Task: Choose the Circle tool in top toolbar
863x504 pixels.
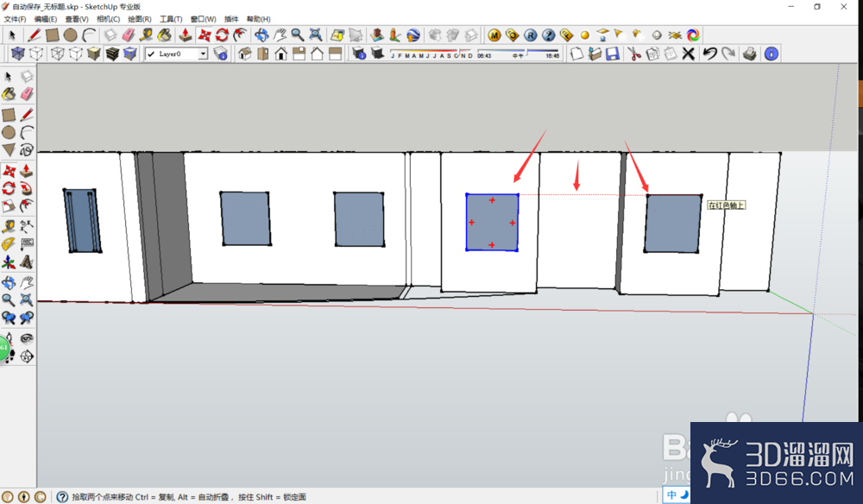Action: 71,35
